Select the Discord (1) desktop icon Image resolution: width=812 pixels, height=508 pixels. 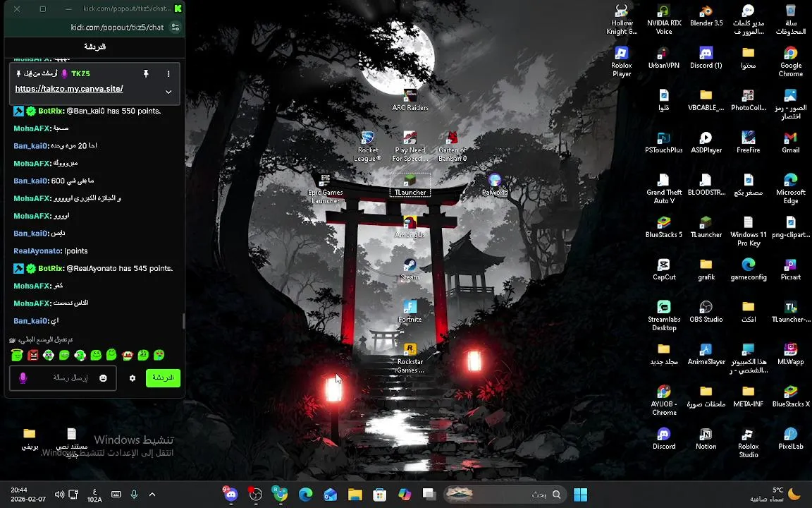706,58
